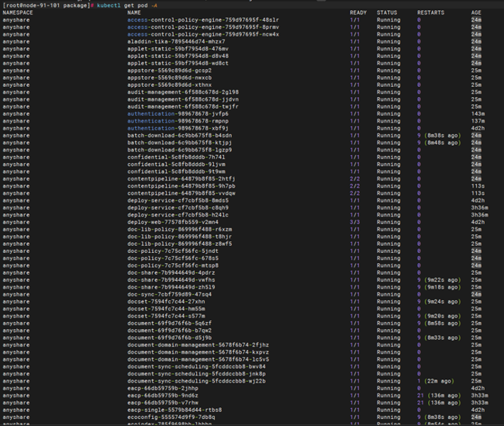Click pod name 'access-control-policy-engine-759d97695f-48slr'
This screenshot has width=504, height=426.
(x=203, y=20)
